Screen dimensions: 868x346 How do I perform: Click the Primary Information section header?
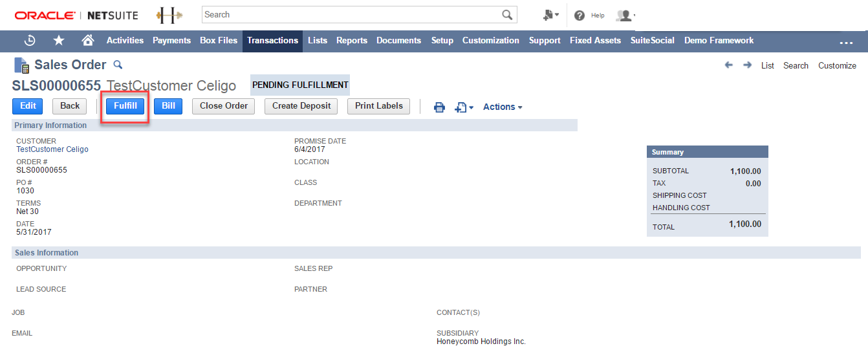[294, 125]
